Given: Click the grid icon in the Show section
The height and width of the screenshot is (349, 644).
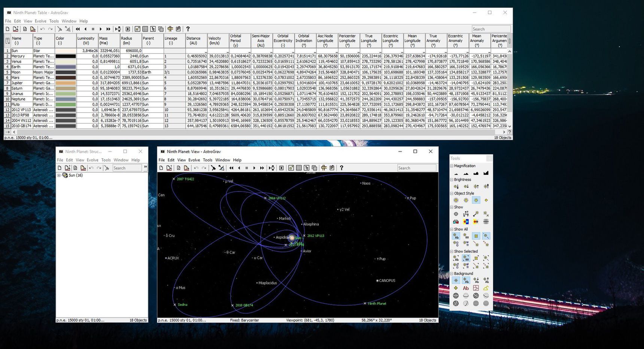Looking at the screenshot, I should coord(486,222).
